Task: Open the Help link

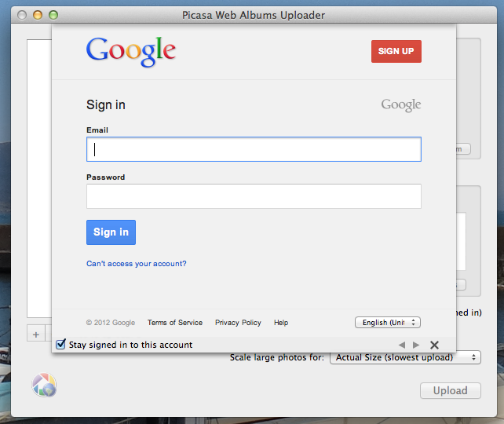Action: click(x=281, y=323)
